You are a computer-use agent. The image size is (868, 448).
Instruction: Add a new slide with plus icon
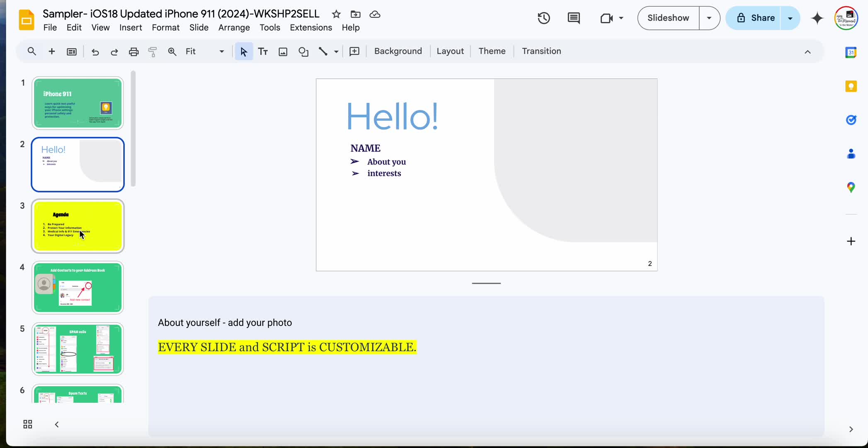[x=52, y=51]
